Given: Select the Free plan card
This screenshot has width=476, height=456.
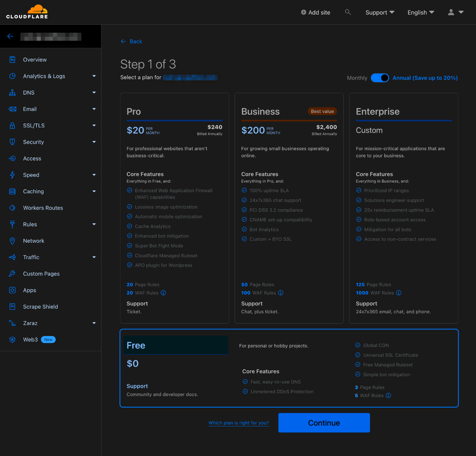Looking at the screenshot, I should click(x=289, y=368).
